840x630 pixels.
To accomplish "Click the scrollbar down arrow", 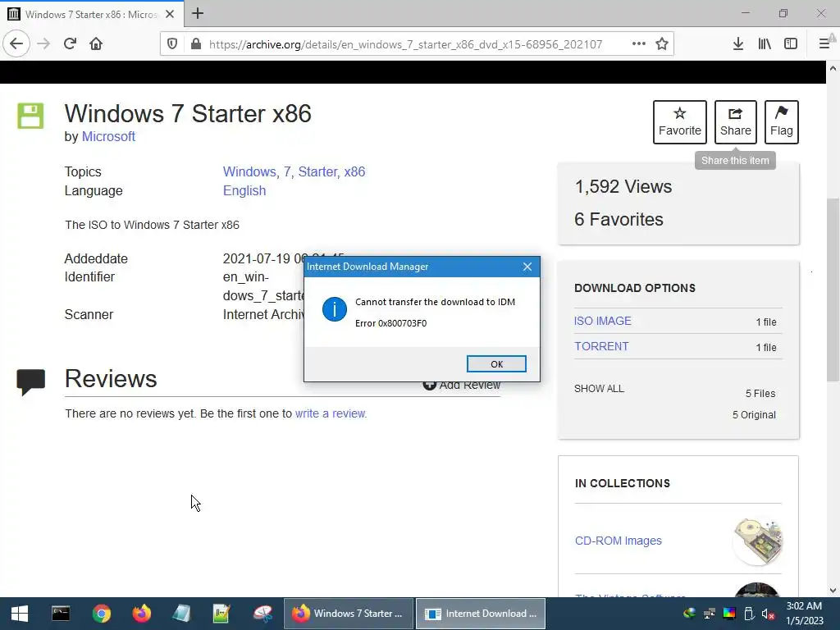I will point(833,591).
